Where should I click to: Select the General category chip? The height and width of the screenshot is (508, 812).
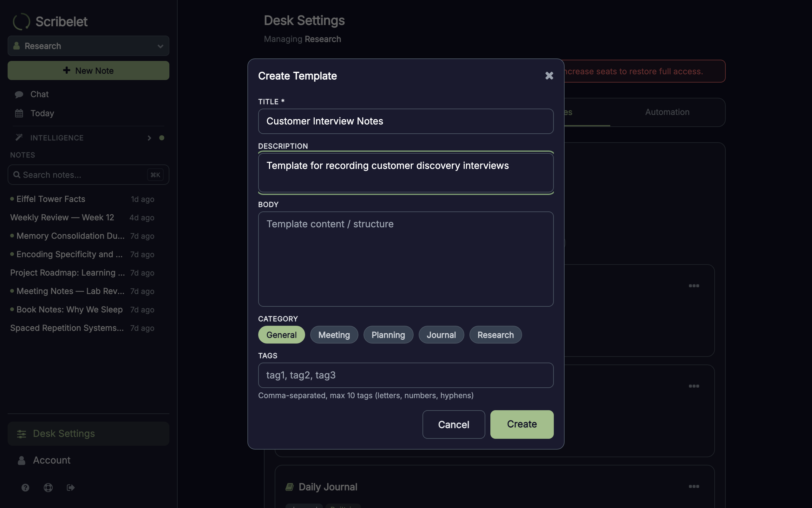click(x=281, y=335)
